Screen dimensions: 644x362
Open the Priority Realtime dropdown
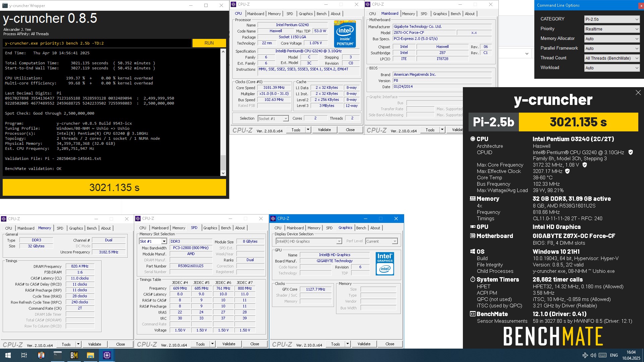[x=612, y=29]
